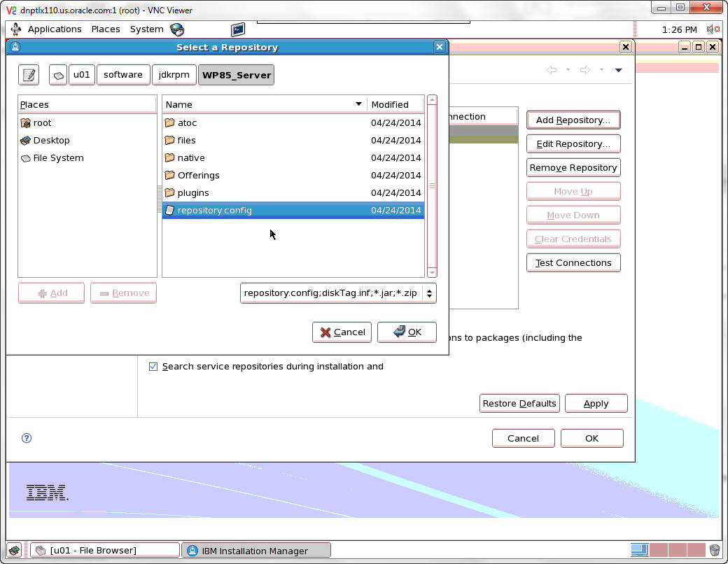Click the type-a-file-name pencil icon
Viewport: 728px width, 564px height.
pos(29,75)
